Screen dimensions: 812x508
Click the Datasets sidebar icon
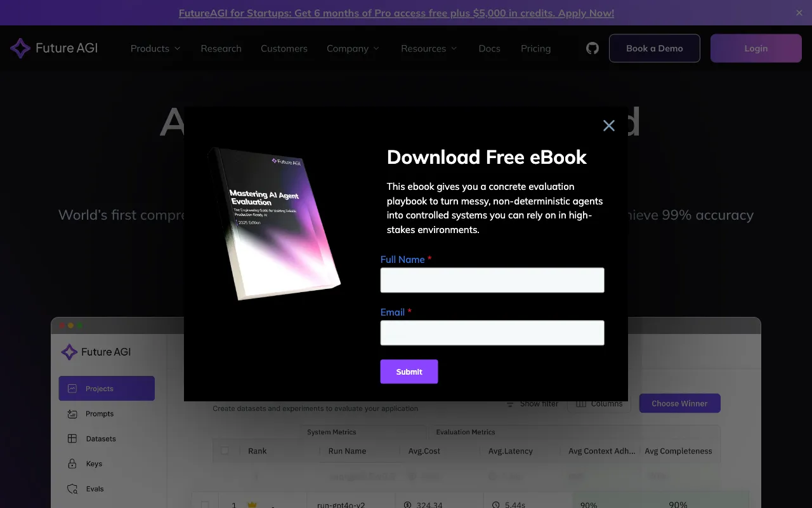pos(72,439)
